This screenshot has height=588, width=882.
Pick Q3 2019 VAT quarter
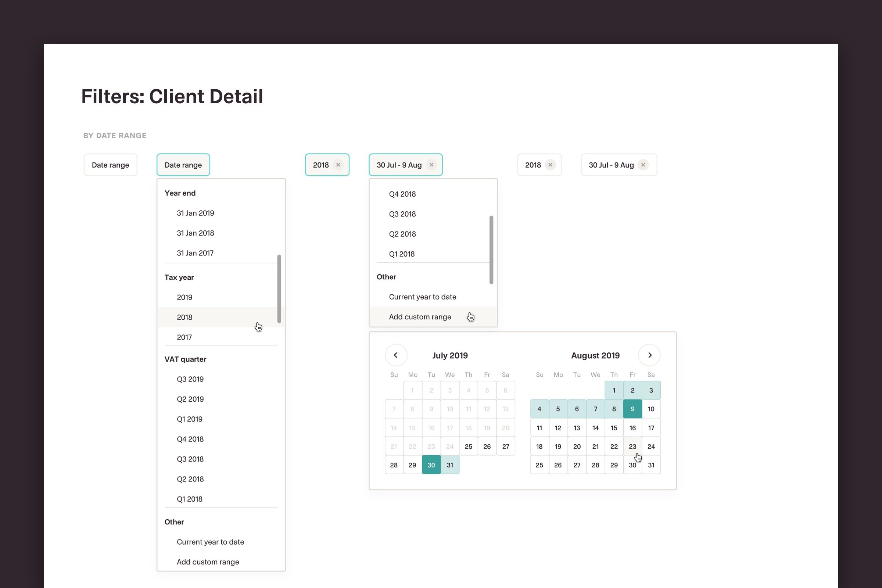coord(190,379)
